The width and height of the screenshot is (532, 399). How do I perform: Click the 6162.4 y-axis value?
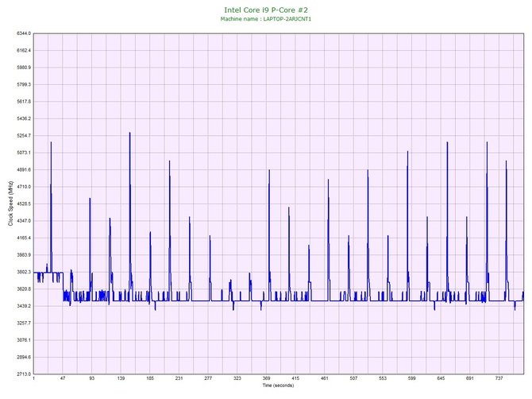[x=24, y=51]
